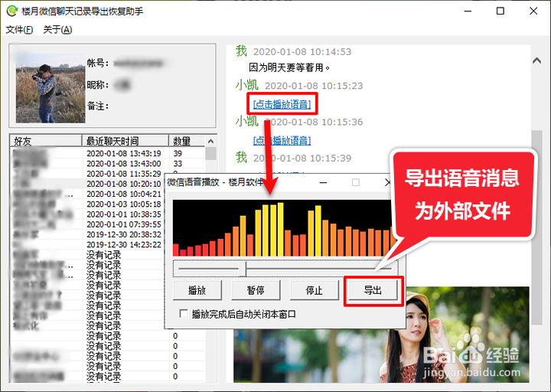The image size is (551, 392).
Task: Click the chat pane vertical scrollbar thumb
Action: (536, 227)
